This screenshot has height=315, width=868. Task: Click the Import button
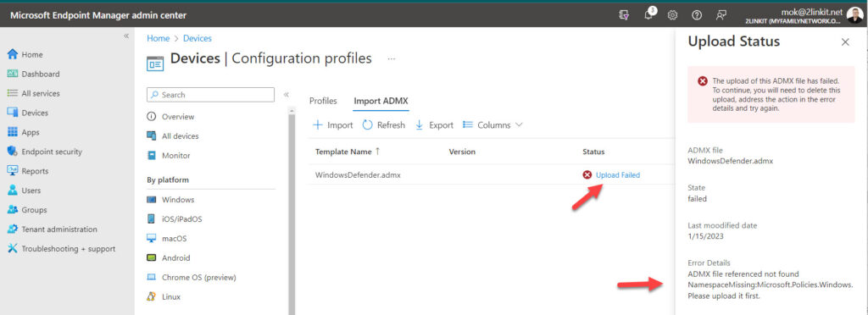tap(332, 124)
